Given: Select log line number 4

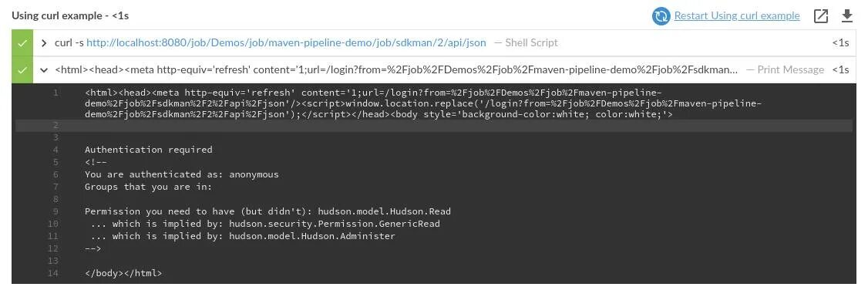Looking at the screenshot, I should click(56, 150).
